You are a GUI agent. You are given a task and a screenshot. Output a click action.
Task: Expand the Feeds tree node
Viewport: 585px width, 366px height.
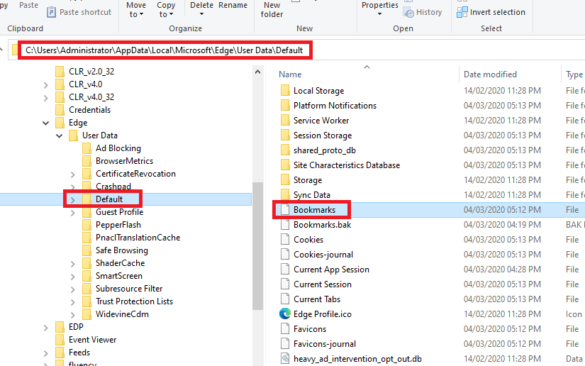pyautogui.click(x=46, y=353)
